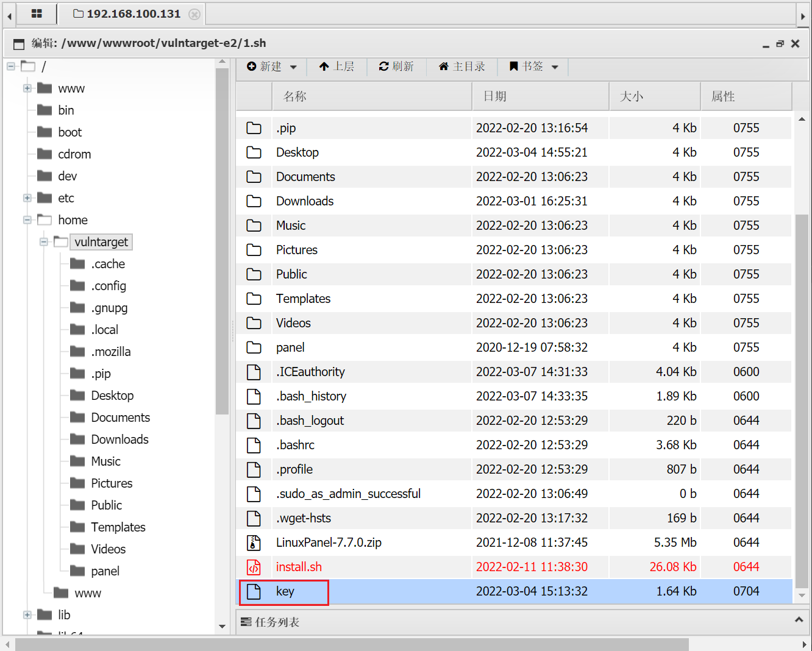The width and height of the screenshot is (812, 651).
Task: Select the .sudo_as_admin_successful file name
Action: pyautogui.click(x=348, y=494)
